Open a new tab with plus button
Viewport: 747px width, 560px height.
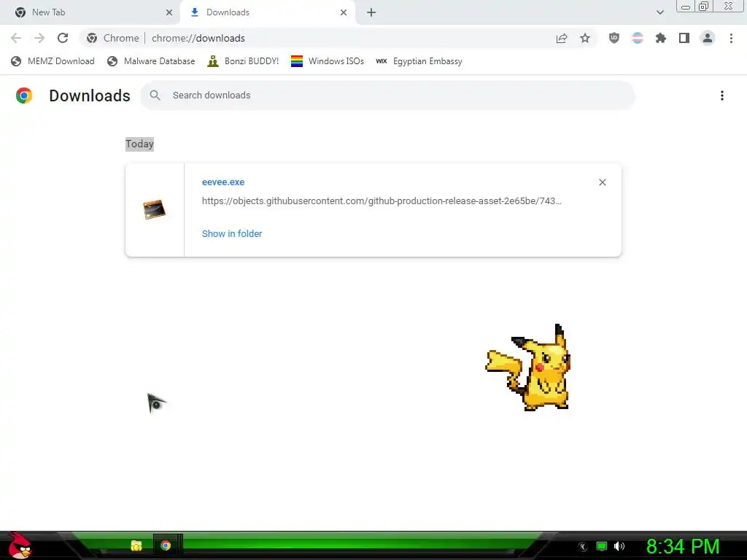coord(371,12)
